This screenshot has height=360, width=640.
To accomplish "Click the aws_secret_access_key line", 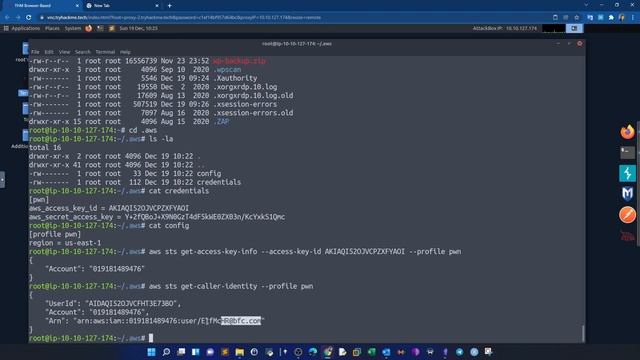I will [157, 217].
